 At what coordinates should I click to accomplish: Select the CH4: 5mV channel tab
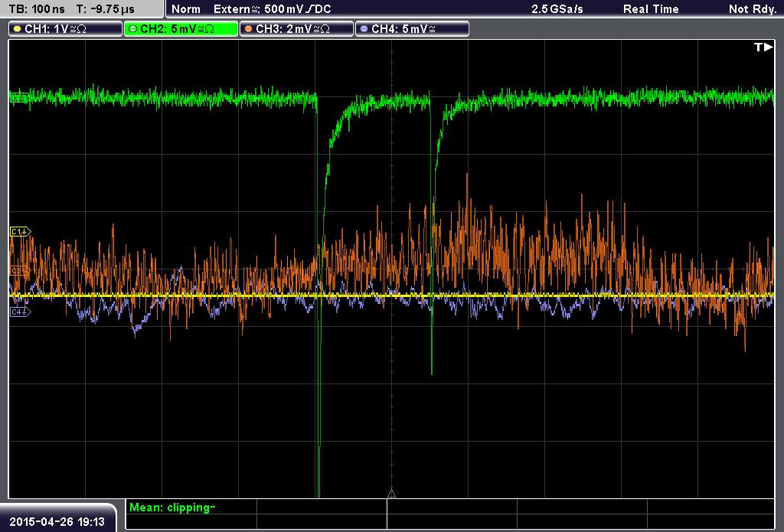point(412,29)
